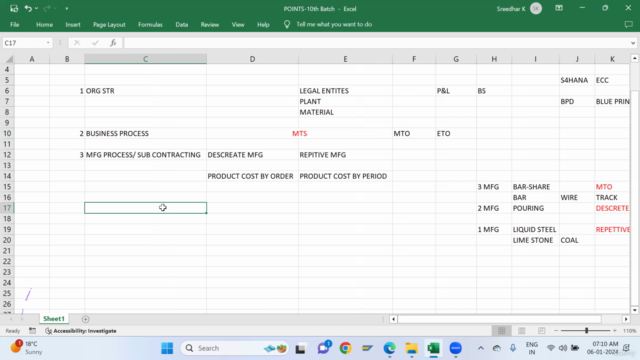The image size is (640, 360).
Task: Switch to the Home ribbon tab
Action: pyautogui.click(x=44, y=24)
